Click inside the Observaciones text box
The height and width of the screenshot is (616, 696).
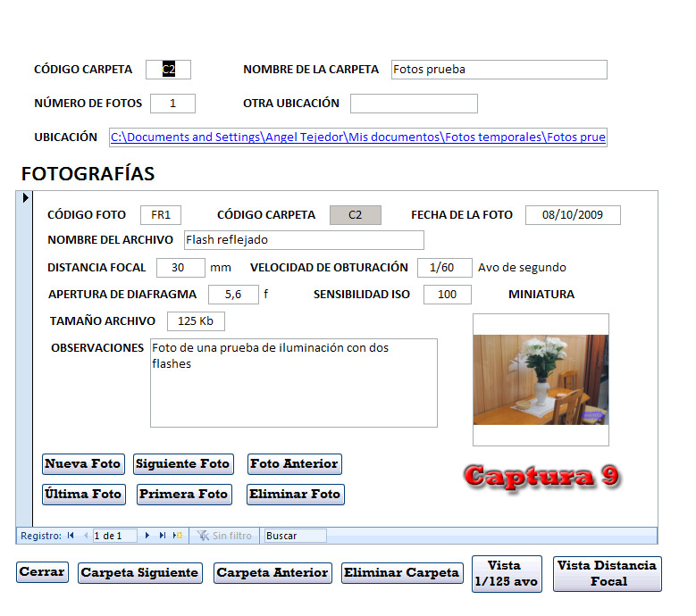294,383
